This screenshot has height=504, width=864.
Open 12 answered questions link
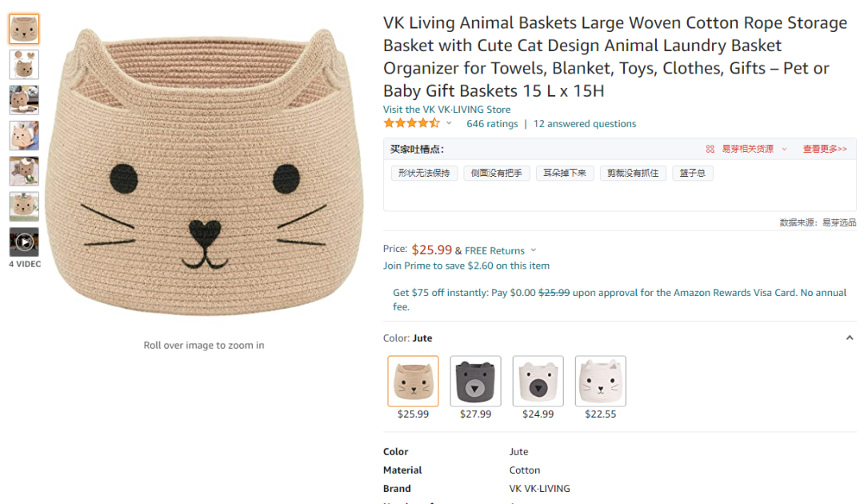point(585,124)
